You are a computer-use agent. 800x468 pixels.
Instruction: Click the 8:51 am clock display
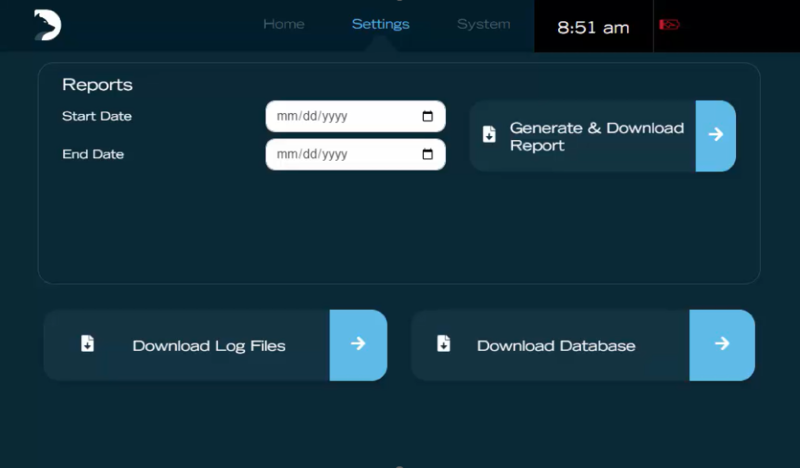click(593, 27)
